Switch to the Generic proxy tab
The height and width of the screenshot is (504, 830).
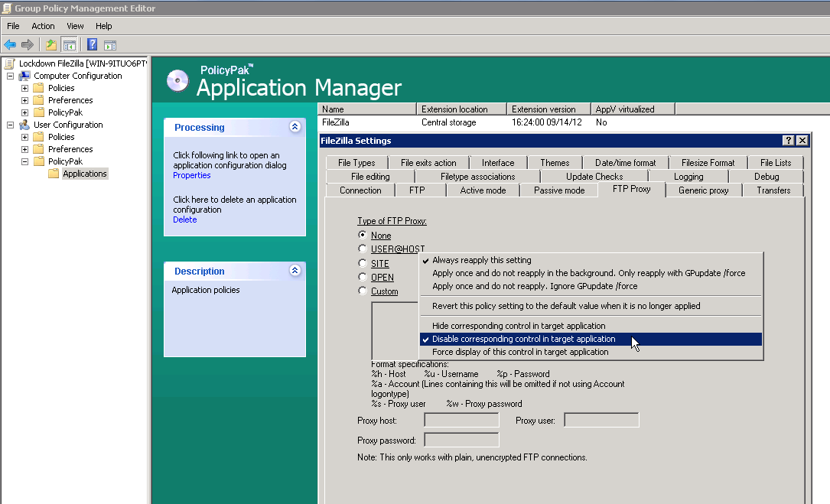click(704, 190)
